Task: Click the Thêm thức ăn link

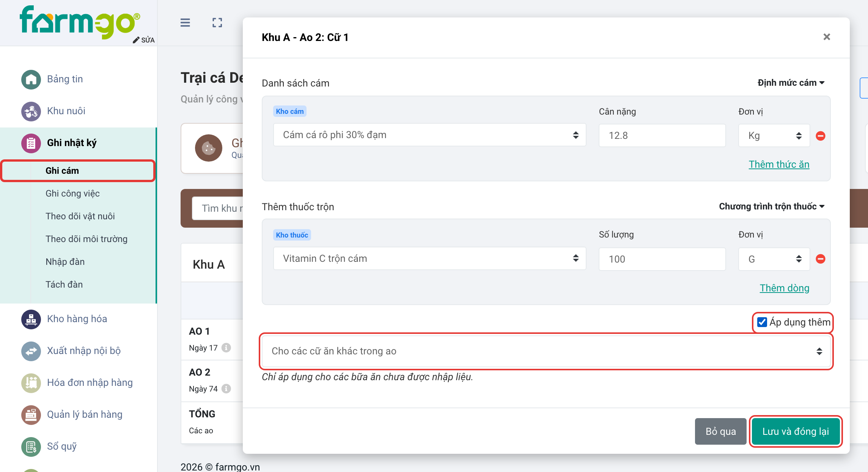Action: (x=779, y=164)
